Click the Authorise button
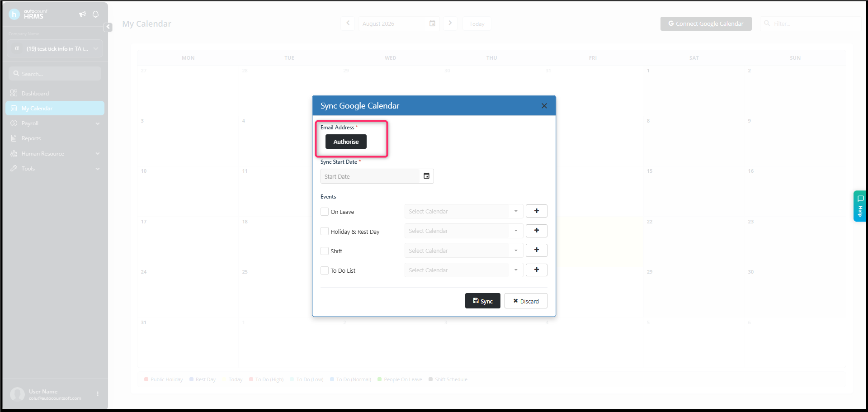Viewport: 868px width, 412px height. (x=346, y=142)
